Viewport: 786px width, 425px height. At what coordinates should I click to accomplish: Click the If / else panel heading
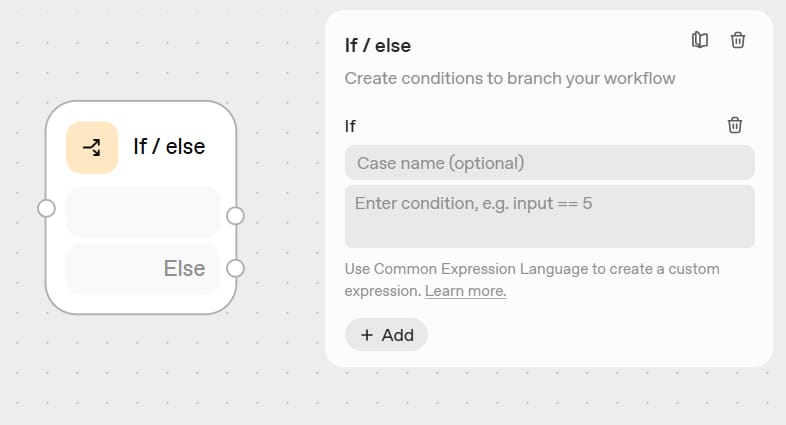click(x=378, y=45)
